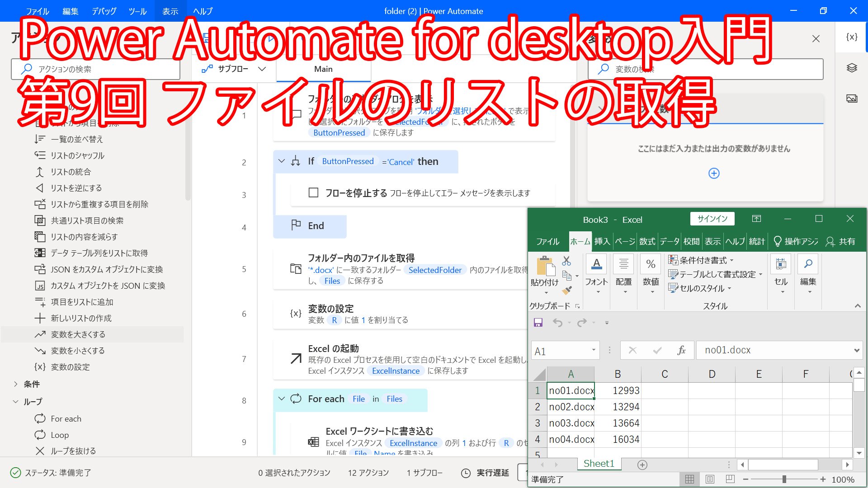Click Excel Number percent icon
Viewport: 868px width, 488px height.
tap(651, 264)
